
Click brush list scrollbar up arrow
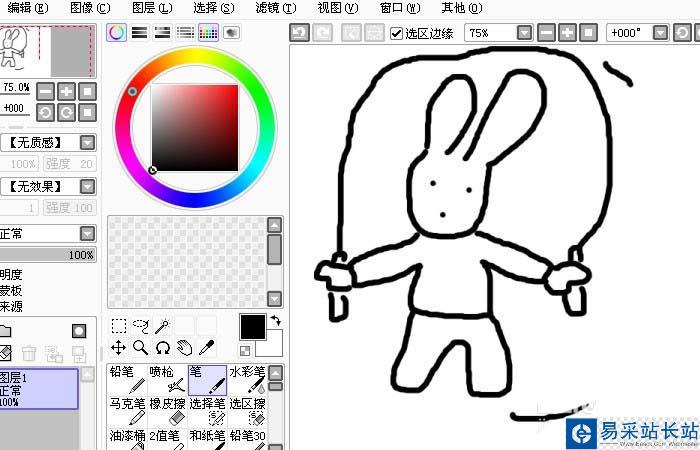point(275,373)
